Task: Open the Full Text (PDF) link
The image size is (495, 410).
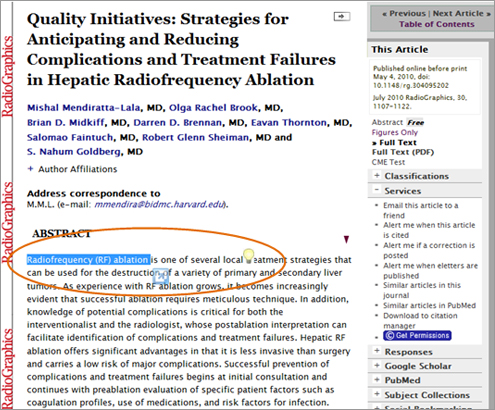Action: click(x=403, y=152)
